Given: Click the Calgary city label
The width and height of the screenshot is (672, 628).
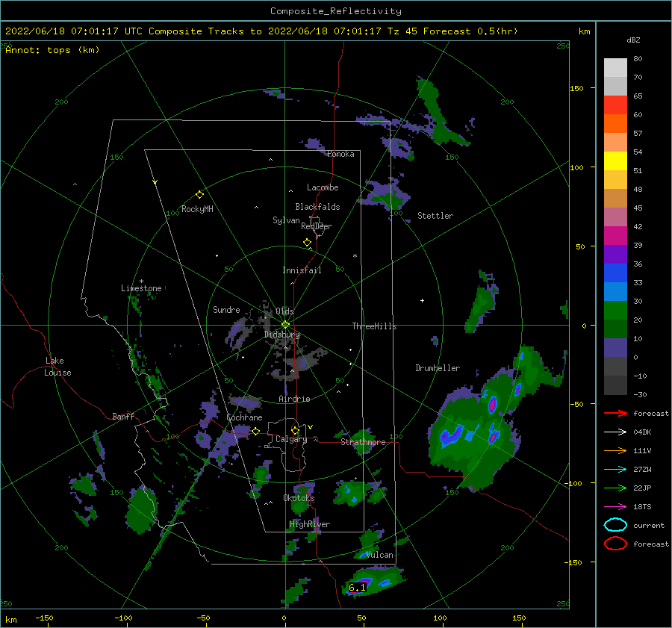Looking at the screenshot, I should [291, 439].
